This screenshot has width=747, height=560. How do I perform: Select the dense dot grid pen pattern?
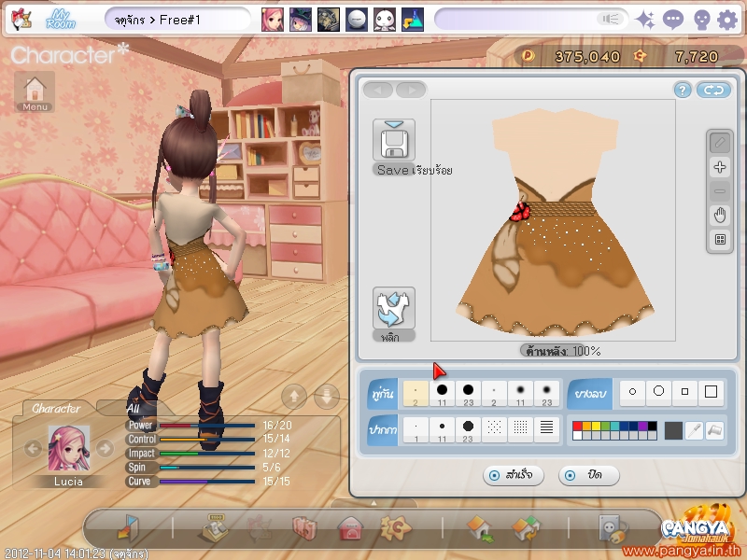pyautogui.click(x=520, y=430)
